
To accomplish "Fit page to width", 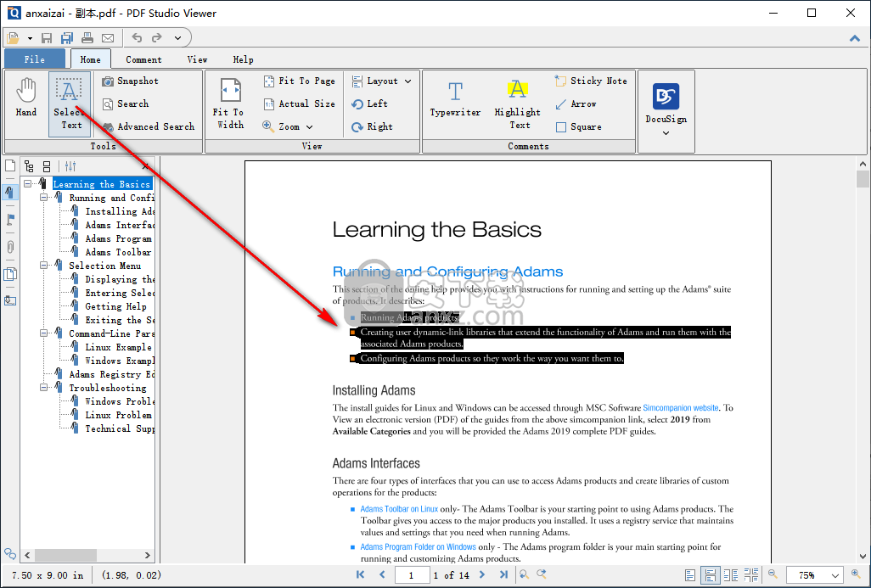I will pyautogui.click(x=229, y=104).
